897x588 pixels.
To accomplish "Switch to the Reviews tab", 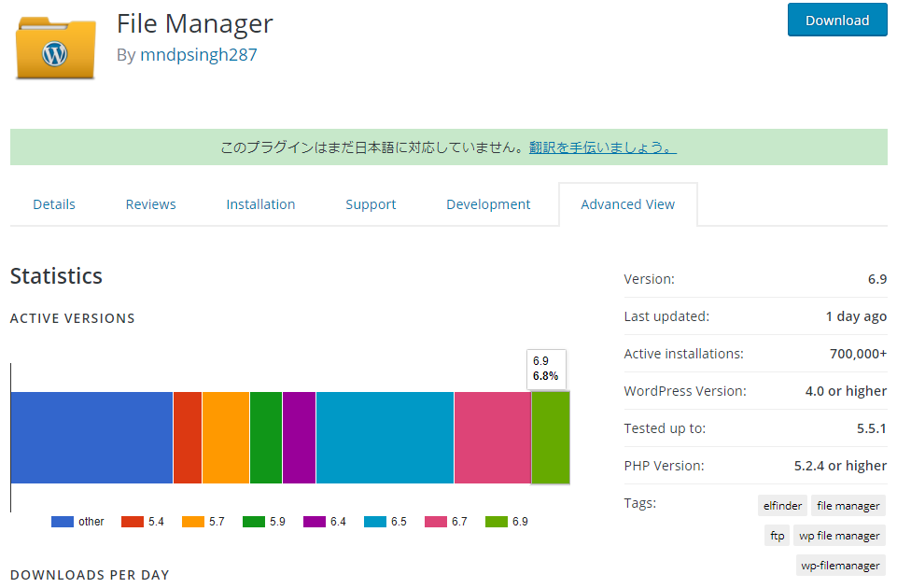I will click(150, 204).
